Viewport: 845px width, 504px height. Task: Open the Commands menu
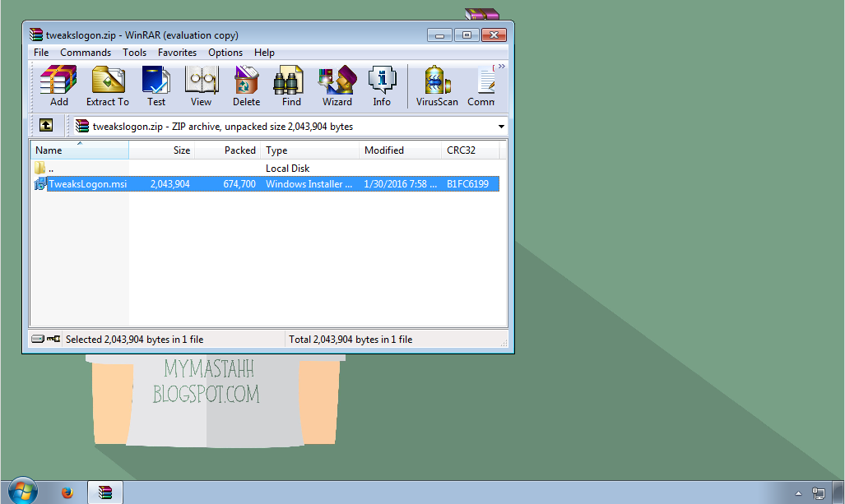(x=86, y=53)
